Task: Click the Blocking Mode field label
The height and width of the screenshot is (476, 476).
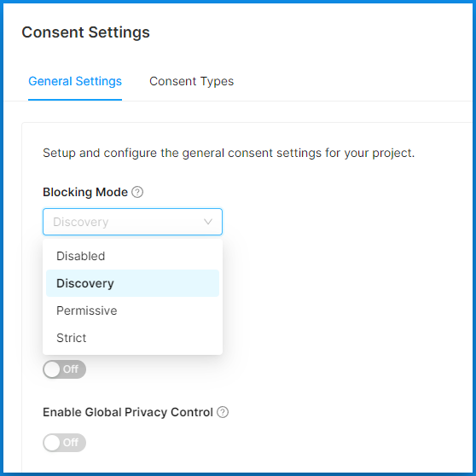Action: 85,192
